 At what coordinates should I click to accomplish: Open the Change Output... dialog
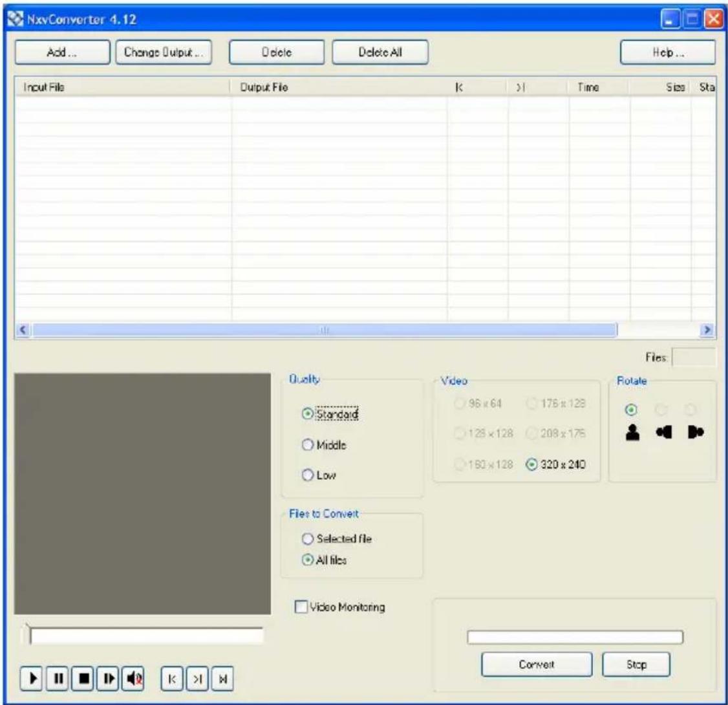[x=164, y=52]
